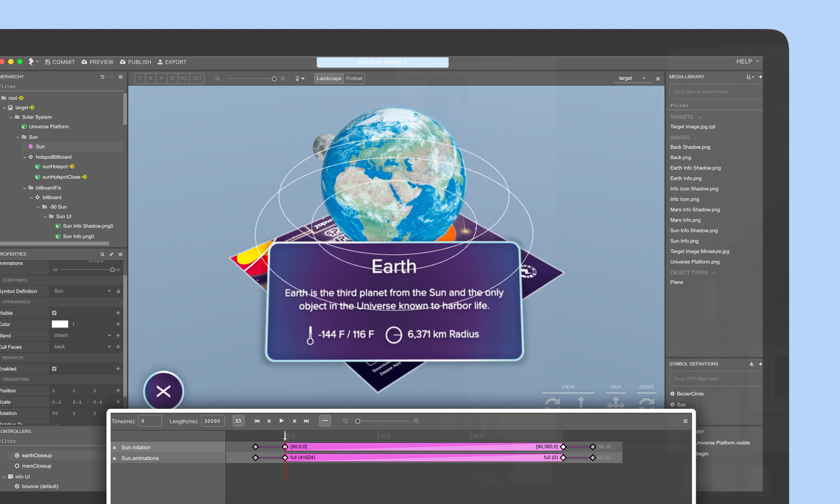The height and width of the screenshot is (504, 840).
Task: Toggle the RS toolbar button
Action: (x=183, y=78)
